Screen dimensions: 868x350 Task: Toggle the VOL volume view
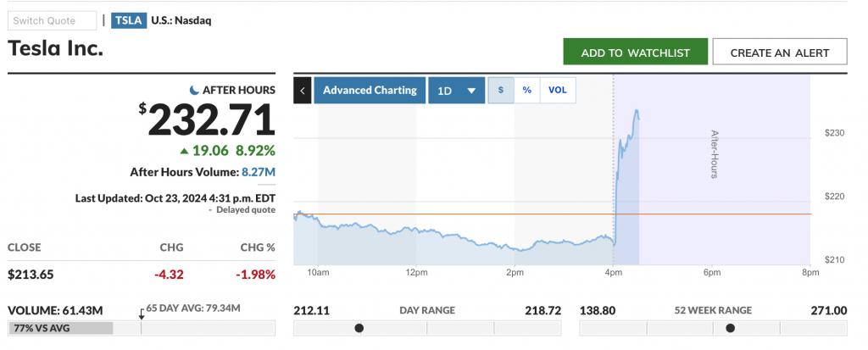coord(557,90)
